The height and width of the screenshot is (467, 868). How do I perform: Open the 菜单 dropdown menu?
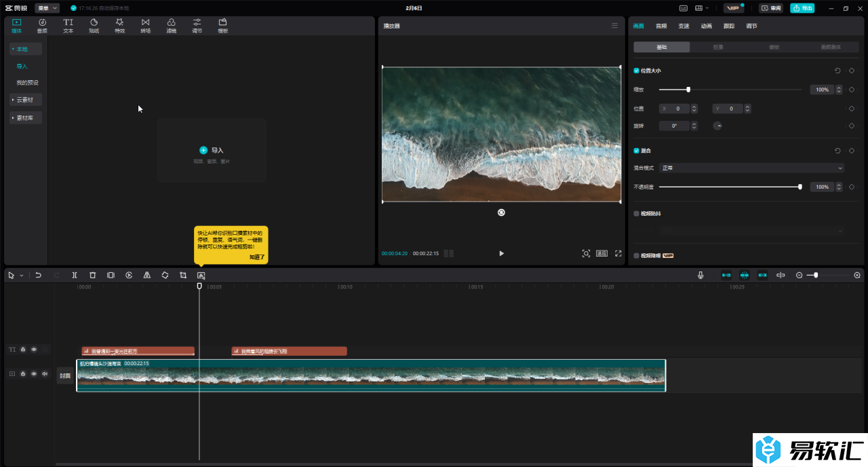[47, 8]
